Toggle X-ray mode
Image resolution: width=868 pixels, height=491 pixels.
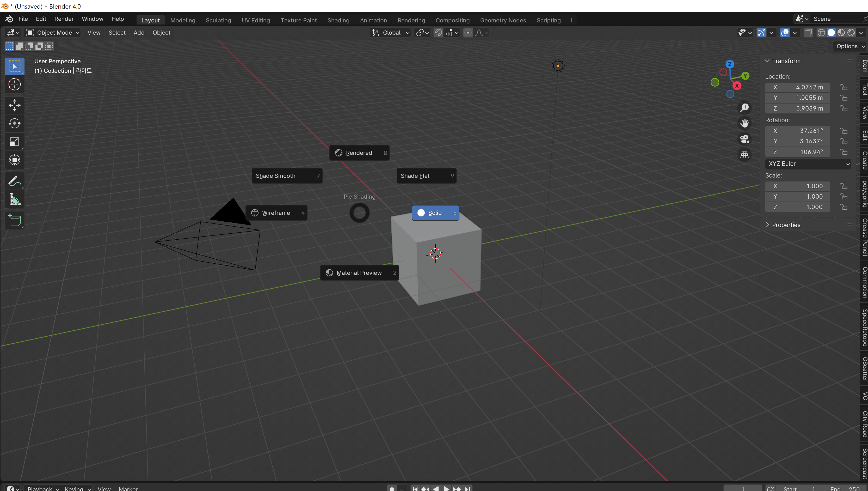click(808, 33)
